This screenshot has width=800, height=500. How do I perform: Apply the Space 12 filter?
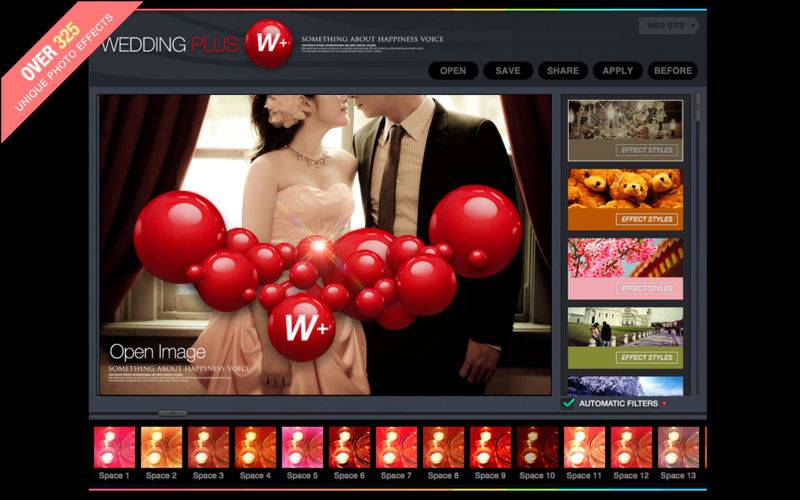tap(631, 447)
